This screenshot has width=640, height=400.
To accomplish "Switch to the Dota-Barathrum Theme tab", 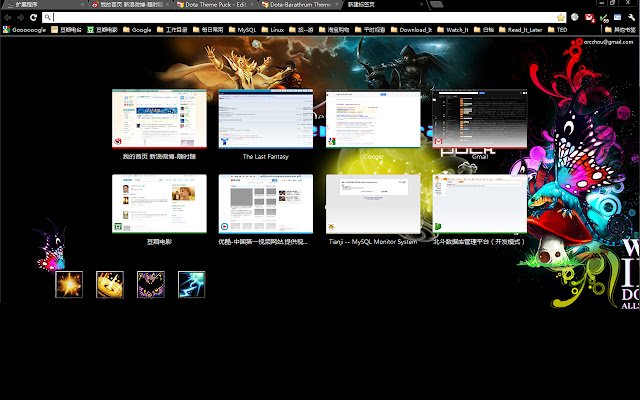I will click(x=300, y=4).
